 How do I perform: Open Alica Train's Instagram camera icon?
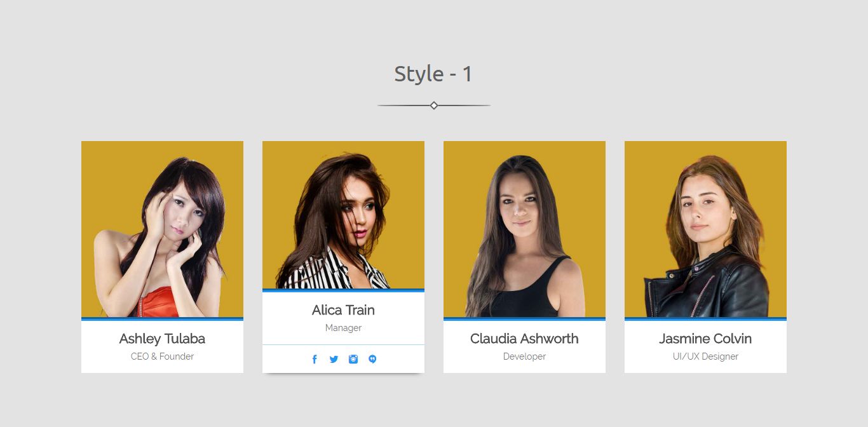tap(353, 359)
